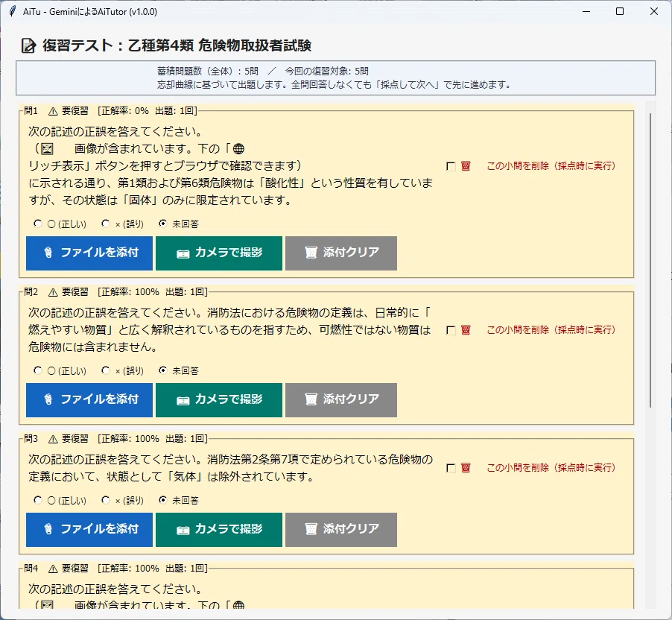Screen dimensions: 672x620
Task: Maximize the AiTu window
Action: [x=620, y=12]
